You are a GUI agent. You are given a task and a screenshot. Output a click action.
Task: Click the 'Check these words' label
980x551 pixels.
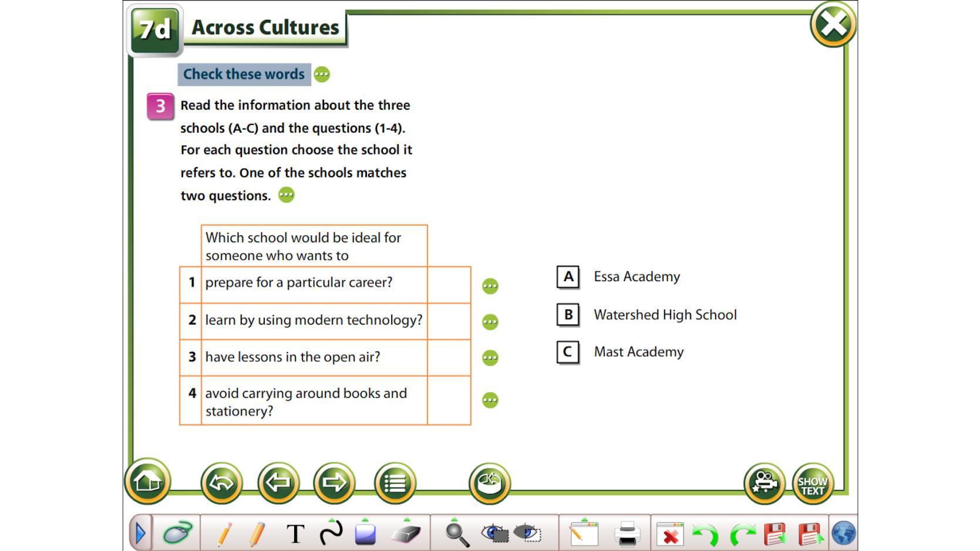[244, 74]
